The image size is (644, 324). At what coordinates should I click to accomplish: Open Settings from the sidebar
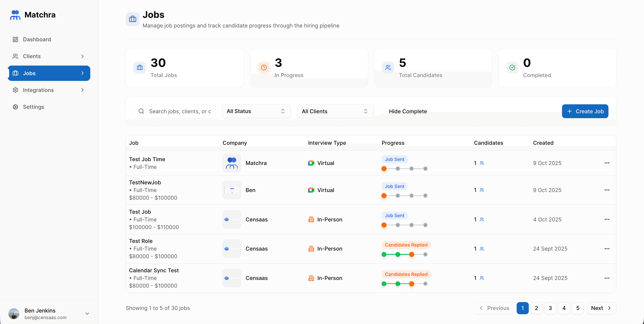pos(33,107)
